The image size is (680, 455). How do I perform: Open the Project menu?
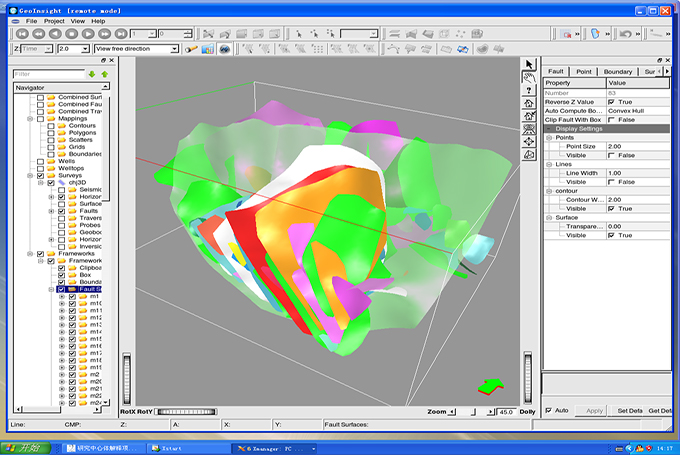[x=54, y=20]
